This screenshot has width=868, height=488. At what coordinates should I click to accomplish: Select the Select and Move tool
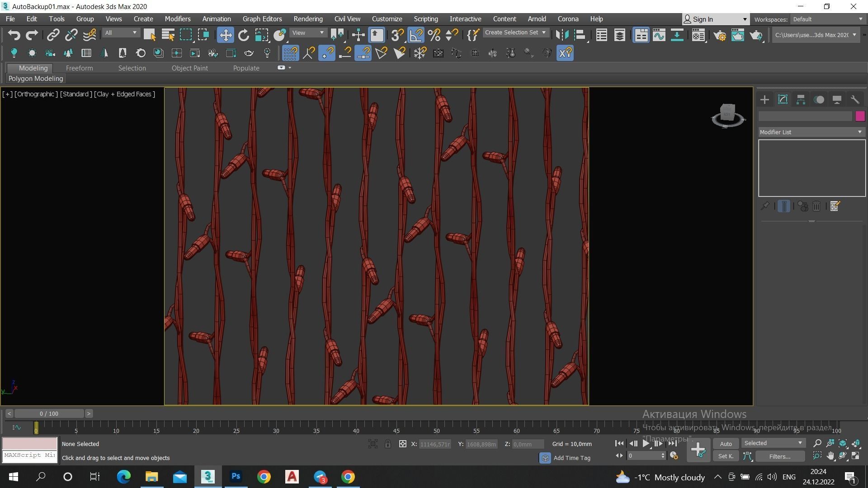pos(225,35)
